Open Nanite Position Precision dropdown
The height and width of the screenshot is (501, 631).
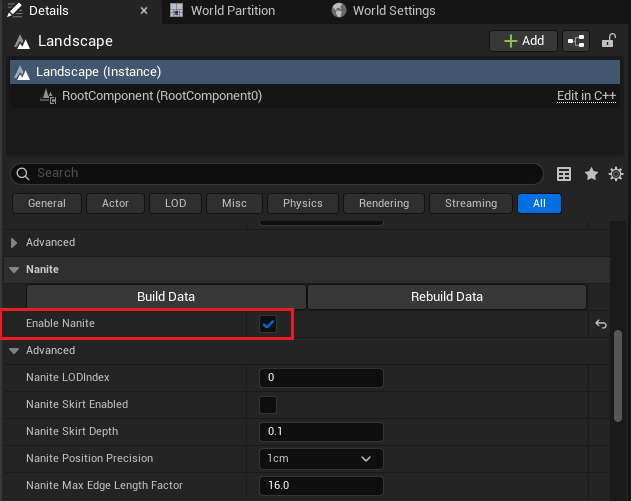[x=321, y=459]
